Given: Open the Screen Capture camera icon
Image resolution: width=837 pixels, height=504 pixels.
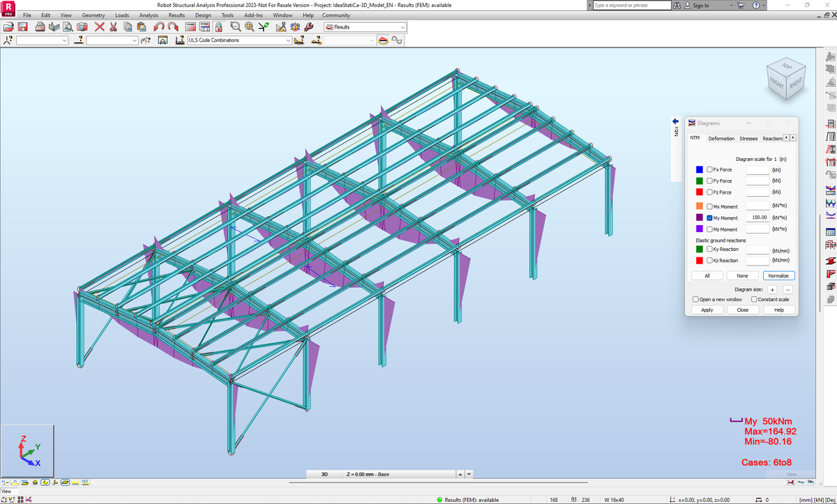Looking at the screenshot, I should 81,26.
